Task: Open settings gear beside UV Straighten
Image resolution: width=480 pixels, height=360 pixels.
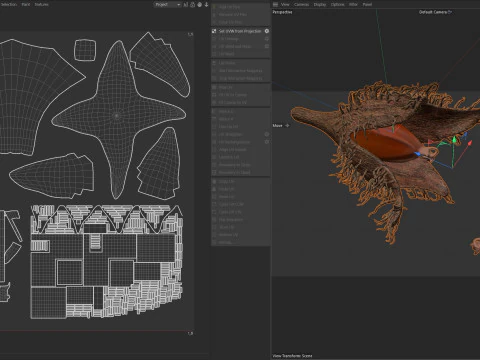Action: point(267,134)
